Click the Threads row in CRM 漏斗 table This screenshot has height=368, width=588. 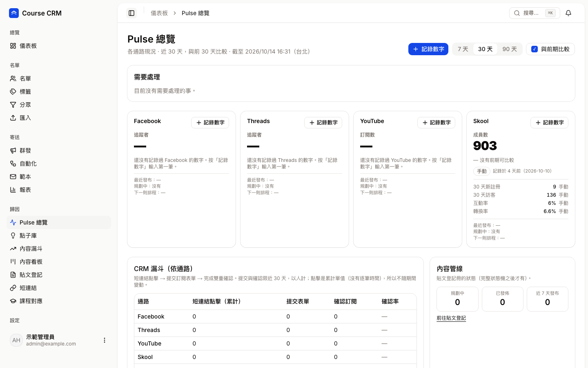click(275, 330)
